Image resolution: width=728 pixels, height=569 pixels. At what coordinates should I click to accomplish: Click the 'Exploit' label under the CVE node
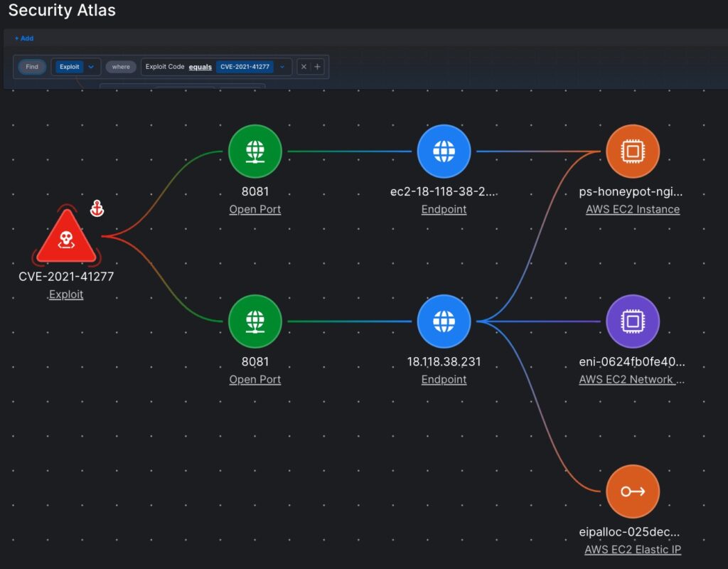click(x=66, y=294)
